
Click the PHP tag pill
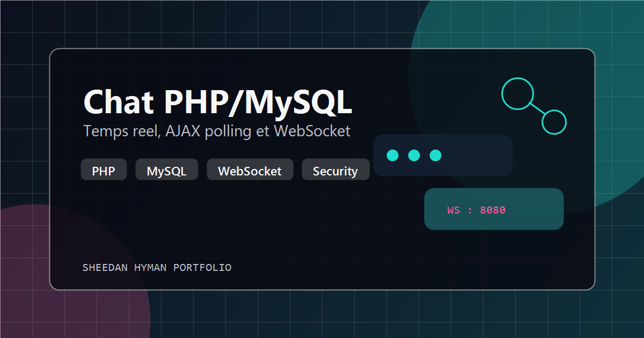coord(104,170)
